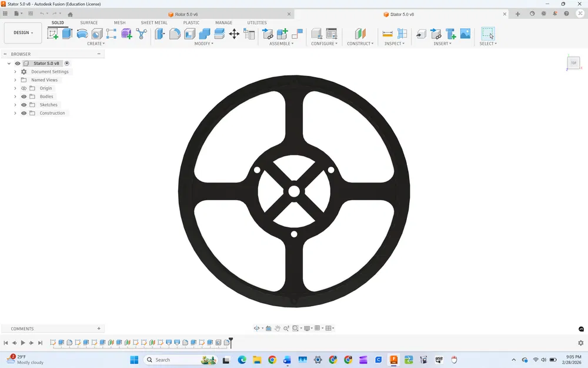588x368 pixels.
Task: Jump to the timeline end
Action: [40, 343]
